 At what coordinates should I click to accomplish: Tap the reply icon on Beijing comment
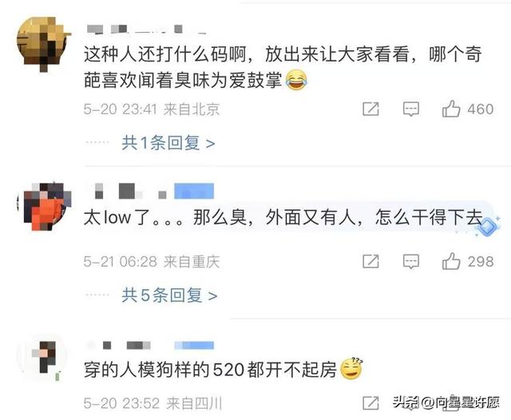click(411, 109)
